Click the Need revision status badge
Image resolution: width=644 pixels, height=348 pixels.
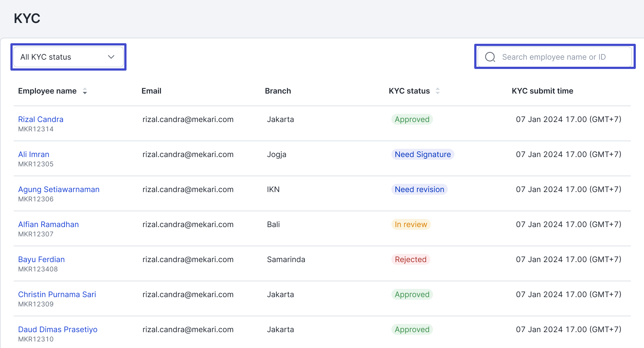coord(419,189)
